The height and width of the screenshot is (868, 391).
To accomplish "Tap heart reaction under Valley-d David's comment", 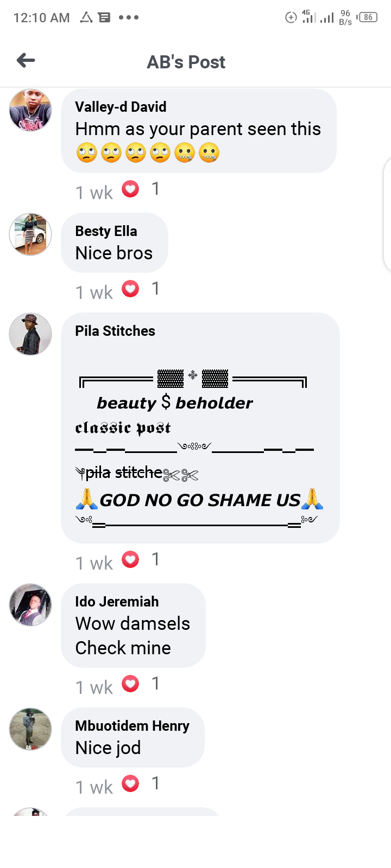I will 130,189.
